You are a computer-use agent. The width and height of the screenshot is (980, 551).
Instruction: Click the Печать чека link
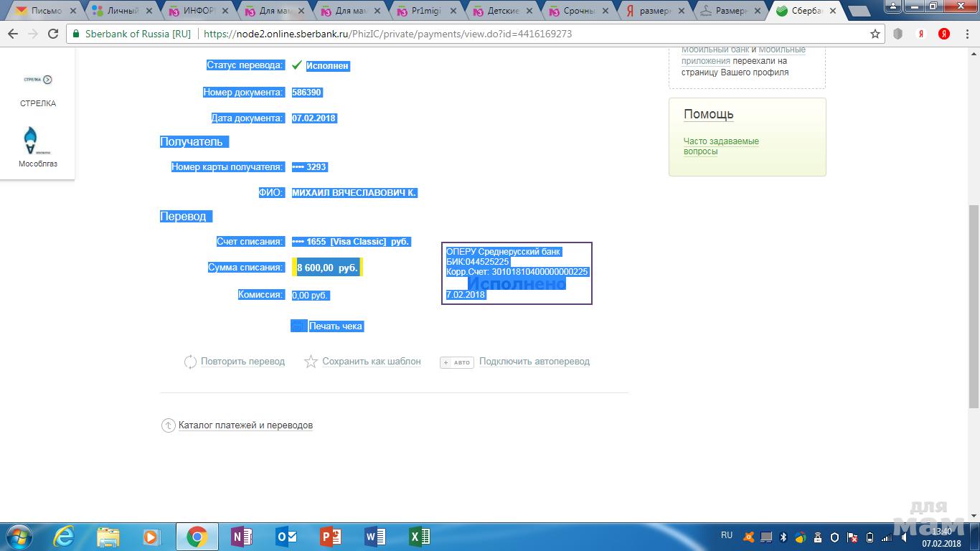tap(336, 326)
